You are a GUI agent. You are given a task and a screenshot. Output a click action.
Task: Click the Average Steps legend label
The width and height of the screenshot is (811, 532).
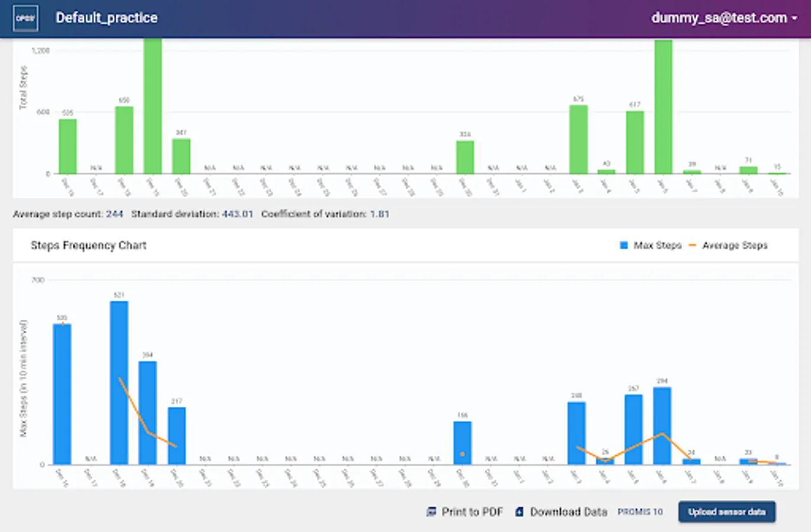click(735, 245)
